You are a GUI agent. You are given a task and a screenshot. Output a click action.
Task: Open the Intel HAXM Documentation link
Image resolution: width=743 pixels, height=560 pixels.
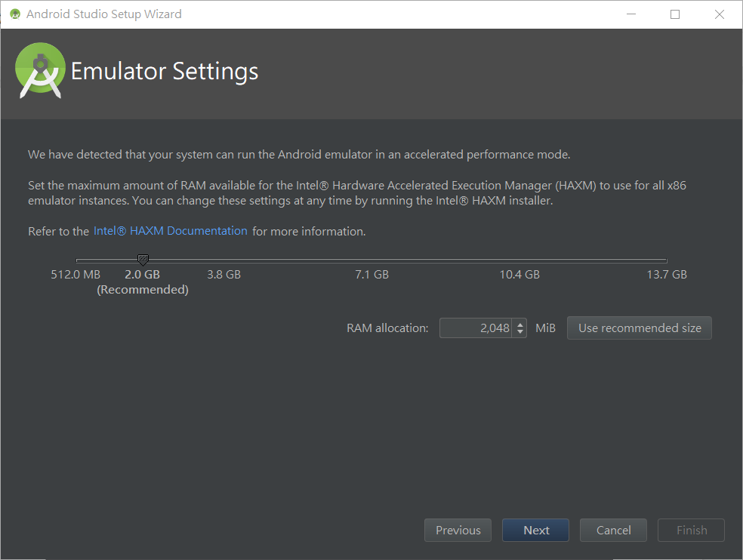tap(170, 231)
